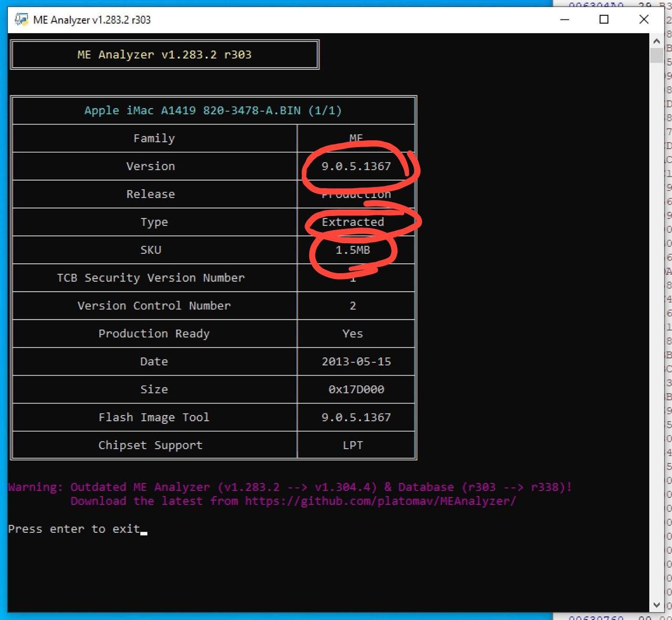Click the Date row label
Screen dimensions: 672x620
pos(154,361)
